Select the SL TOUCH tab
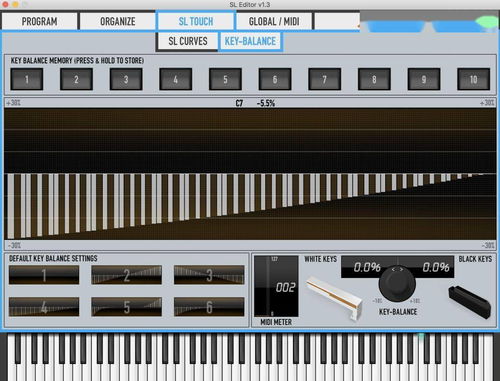This screenshot has width=500, height=381. tap(196, 21)
